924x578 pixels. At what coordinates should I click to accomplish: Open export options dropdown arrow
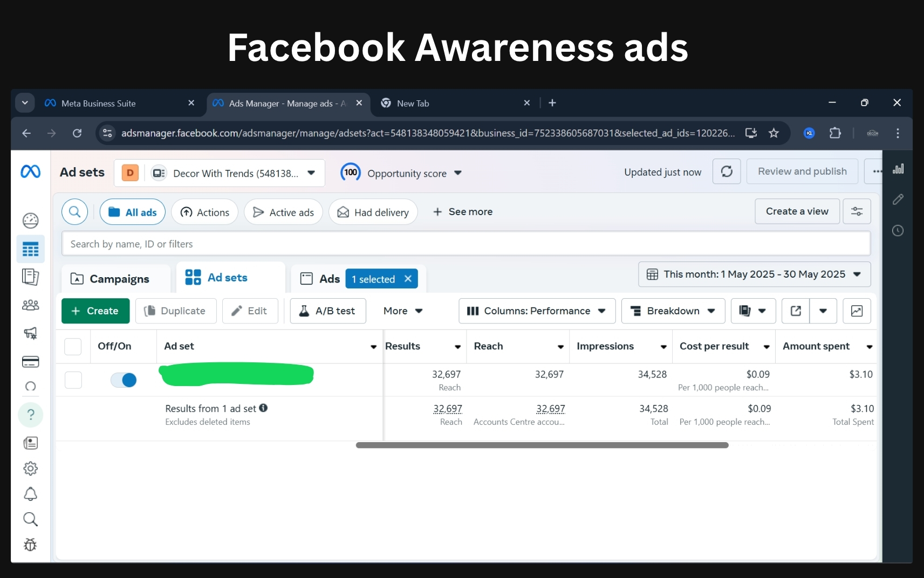pos(823,311)
